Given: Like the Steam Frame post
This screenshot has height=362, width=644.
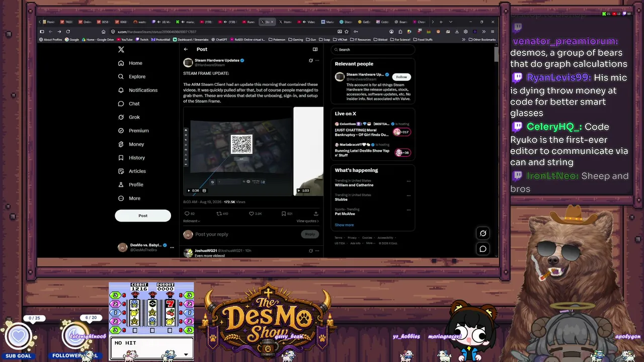Looking at the screenshot, I should point(256,214).
